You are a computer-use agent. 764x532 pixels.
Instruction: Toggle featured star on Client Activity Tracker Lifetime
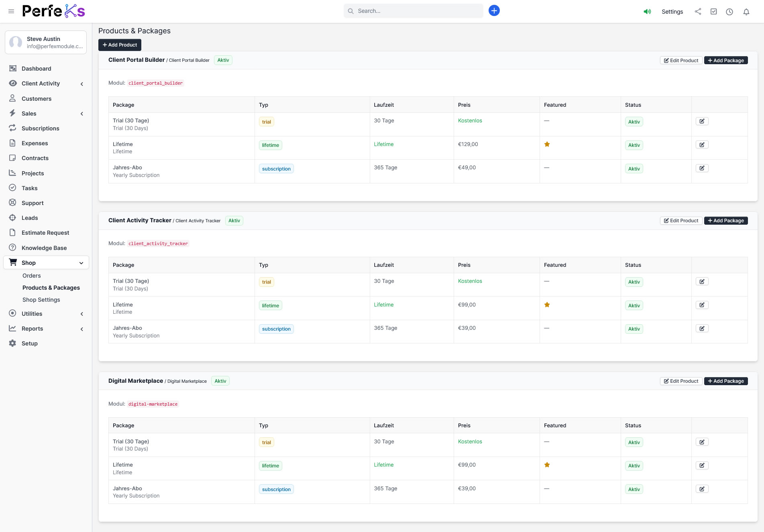pyautogui.click(x=547, y=305)
